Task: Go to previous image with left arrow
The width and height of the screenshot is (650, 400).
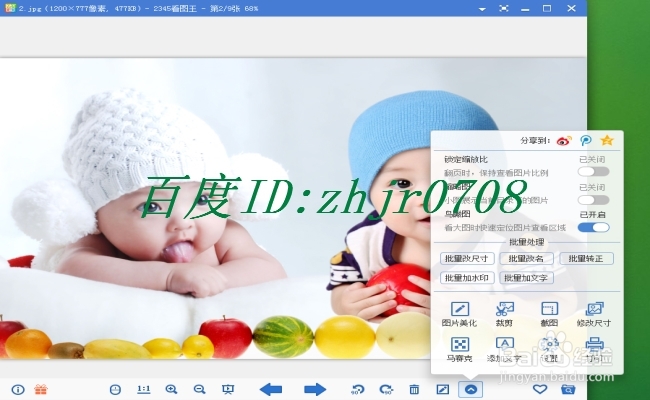Action: click(x=271, y=390)
